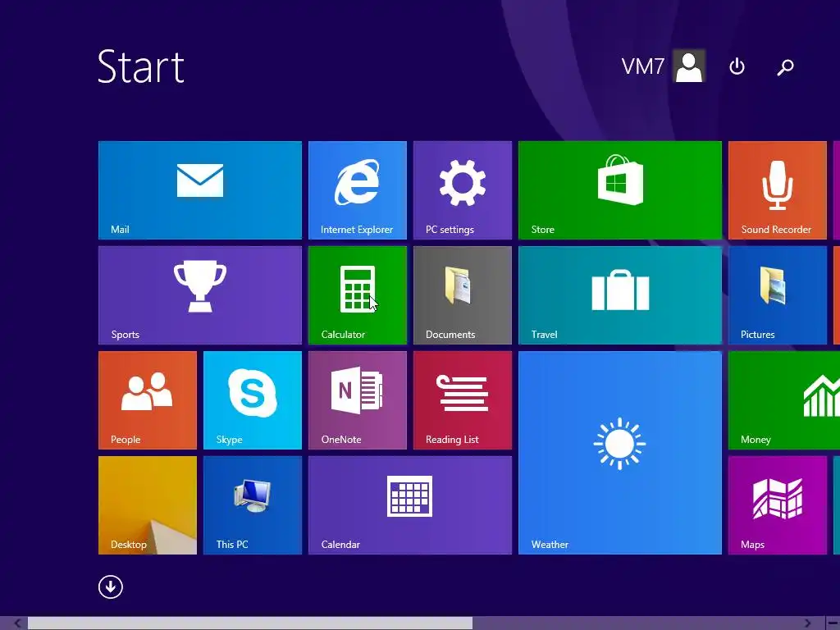Launch the Calculator tile
Screen dimensions: 840x630
click(358, 295)
